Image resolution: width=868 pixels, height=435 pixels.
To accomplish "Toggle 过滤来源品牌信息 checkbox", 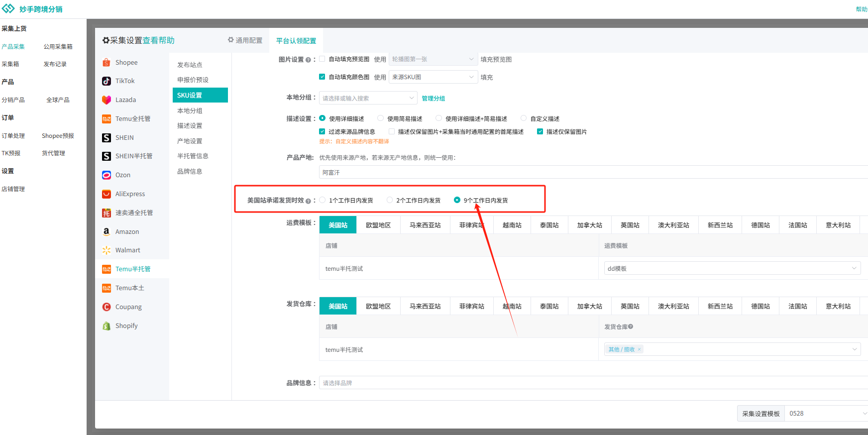I will [x=322, y=131].
